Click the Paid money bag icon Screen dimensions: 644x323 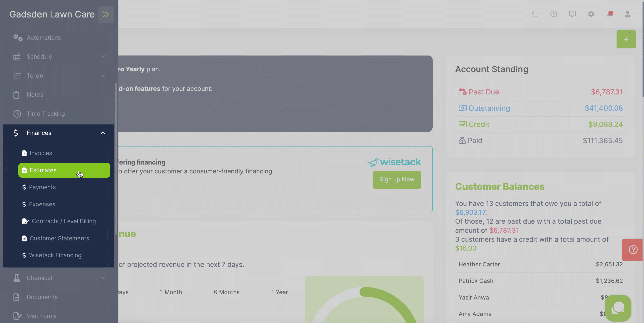[462, 141]
